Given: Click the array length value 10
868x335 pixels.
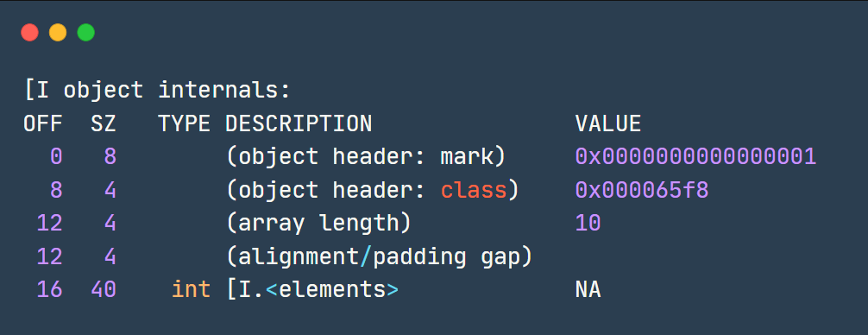Looking at the screenshot, I should tap(588, 223).
